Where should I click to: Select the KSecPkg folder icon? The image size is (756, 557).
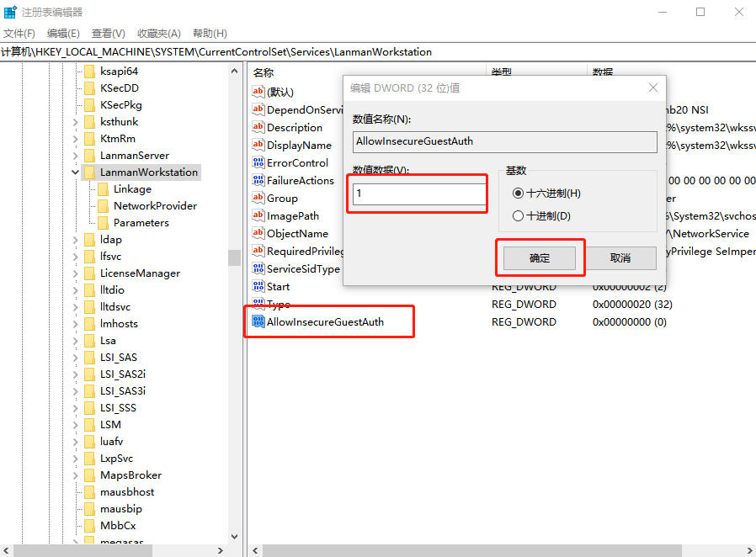(x=90, y=105)
